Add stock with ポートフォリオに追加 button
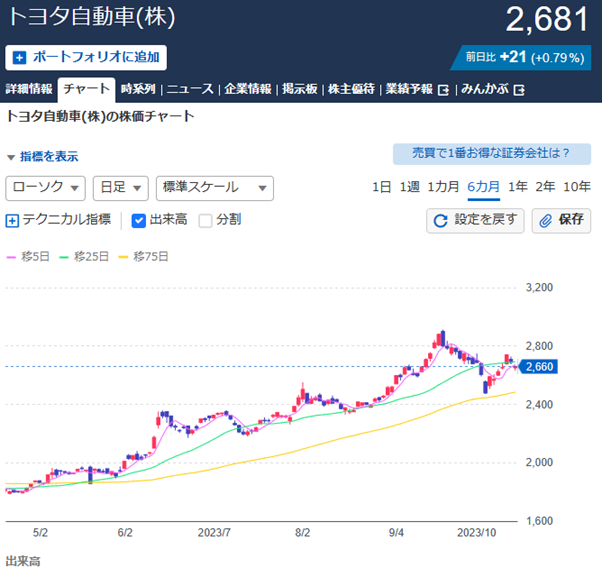Image resolution: width=602 pixels, height=568 pixels. [86, 58]
